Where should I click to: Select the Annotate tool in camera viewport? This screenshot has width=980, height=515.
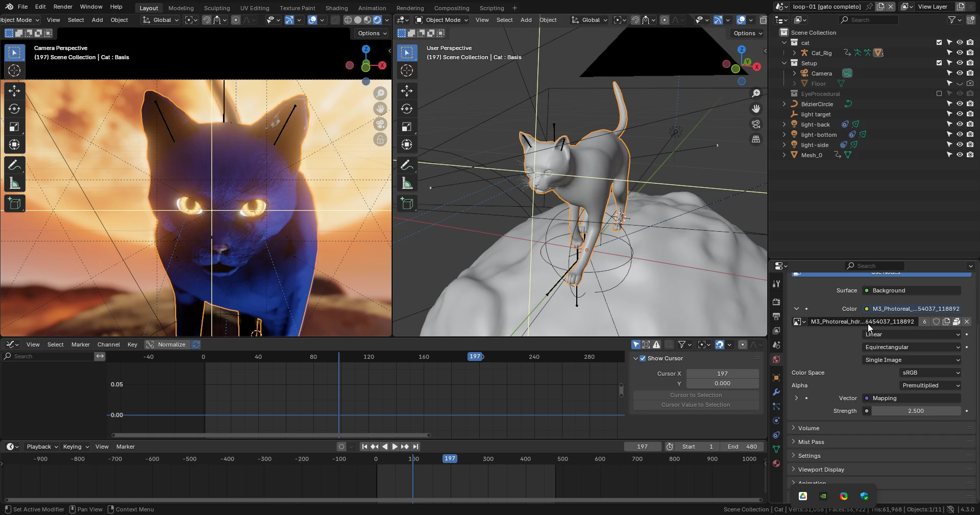[x=14, y=165]
